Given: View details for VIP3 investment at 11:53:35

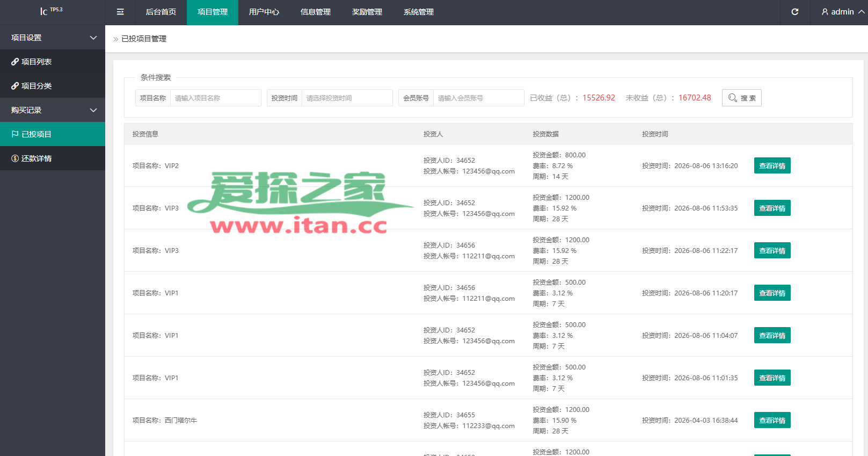Looking at the screenshot, I should [772, 208].
